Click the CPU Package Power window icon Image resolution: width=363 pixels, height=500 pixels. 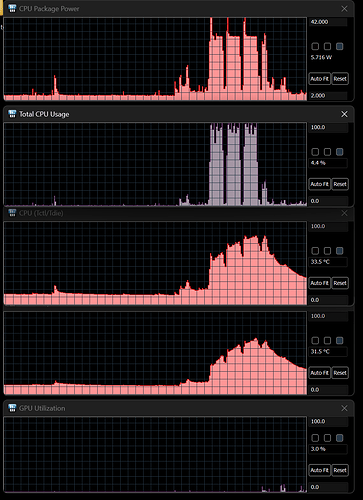[x=12, y=9]
